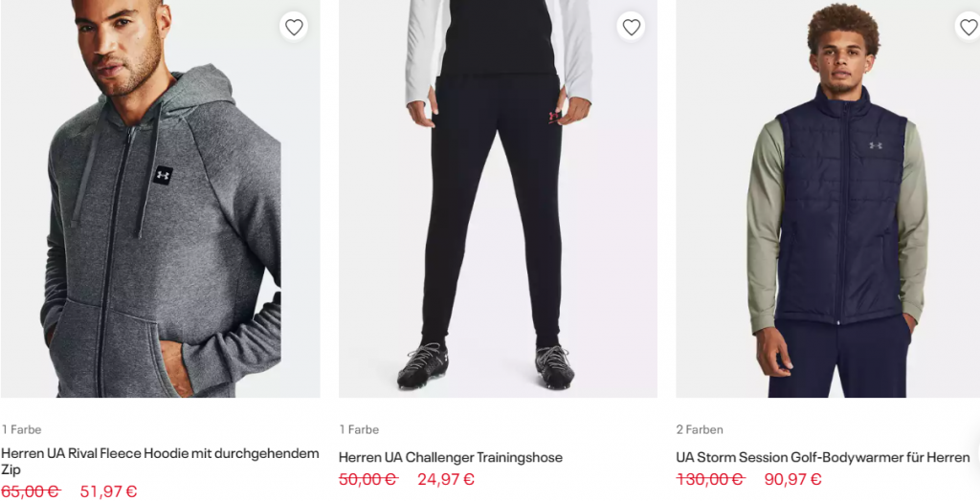Image resolution: width=980 pixels, height=501 pixels.
Task: Click the 90,97 € sale price
Action: [792, 479]
